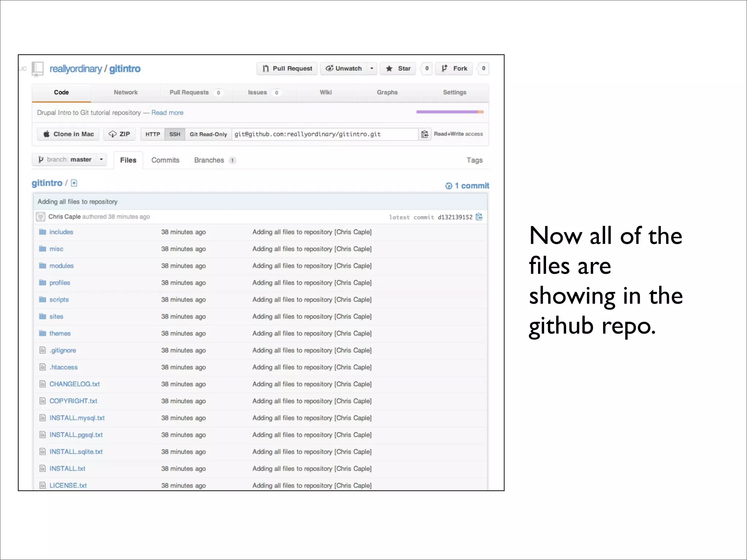Download the repository ZIP
This screenshot has height=560, width=747.
(119, 134)
